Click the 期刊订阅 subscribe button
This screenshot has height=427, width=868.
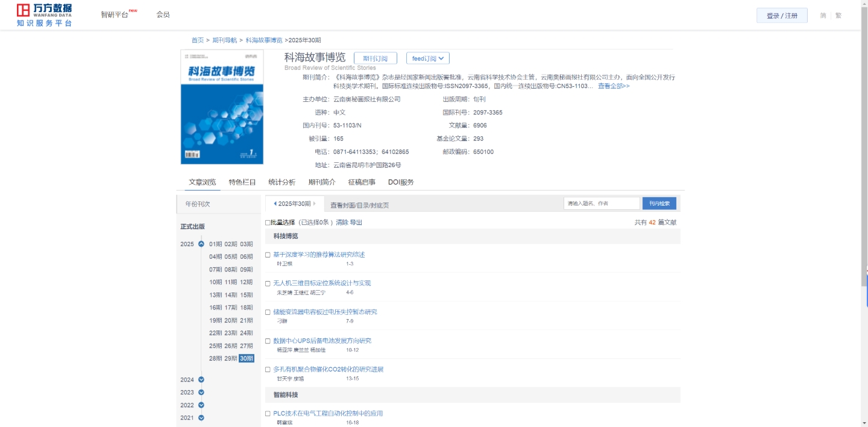[375, 59]
